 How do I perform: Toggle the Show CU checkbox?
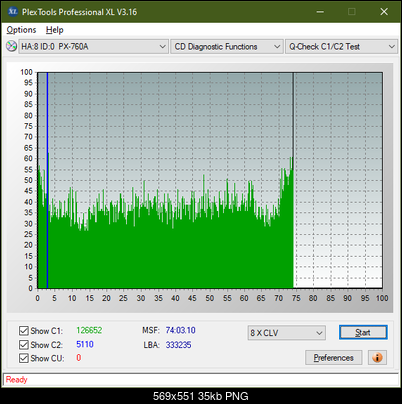24,358
